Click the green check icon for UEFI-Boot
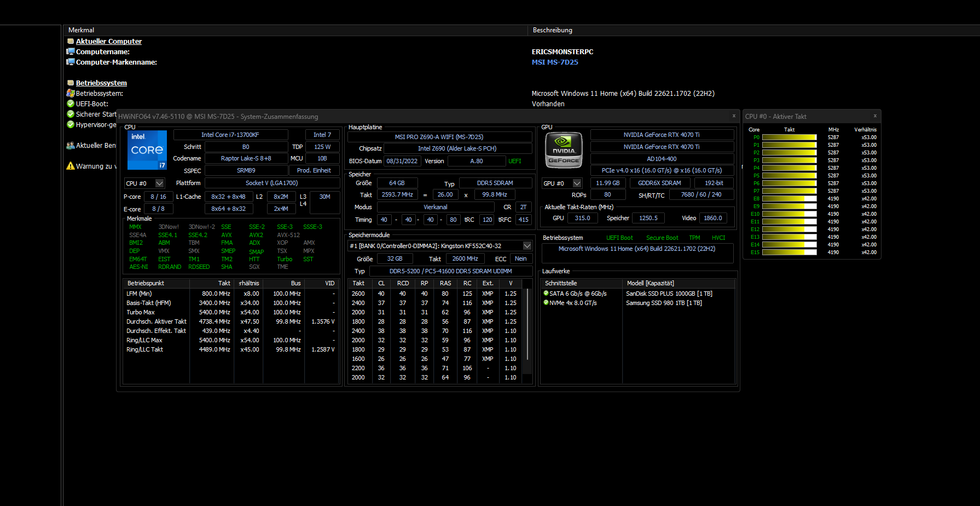The image size is (980, 506). (71, 104)
